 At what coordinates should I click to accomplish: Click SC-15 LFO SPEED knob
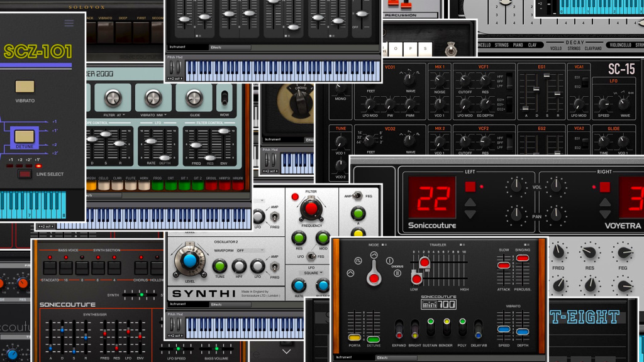(x=604, y=104)
